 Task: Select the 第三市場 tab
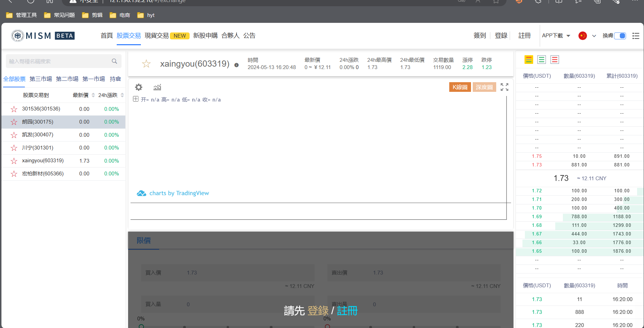41,79
